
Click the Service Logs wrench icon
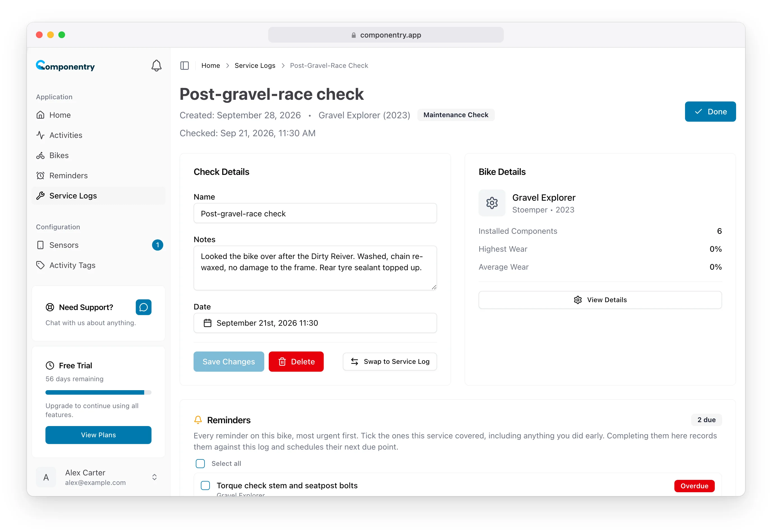[40, 196]
